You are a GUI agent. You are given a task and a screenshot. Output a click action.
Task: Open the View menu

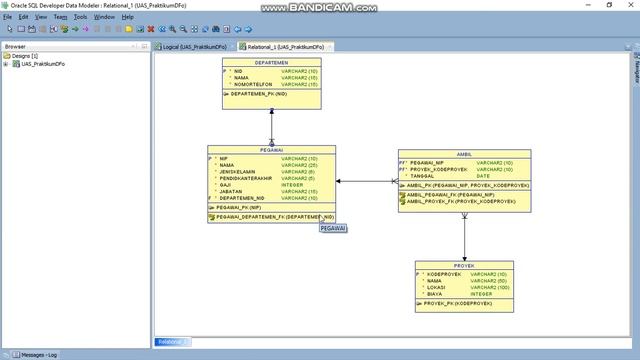click(41, 17)
